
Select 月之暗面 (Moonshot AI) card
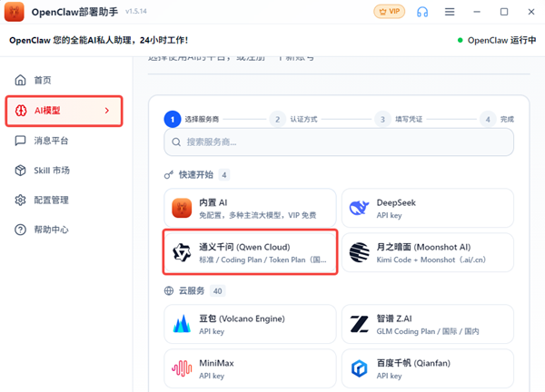[428, 252]
